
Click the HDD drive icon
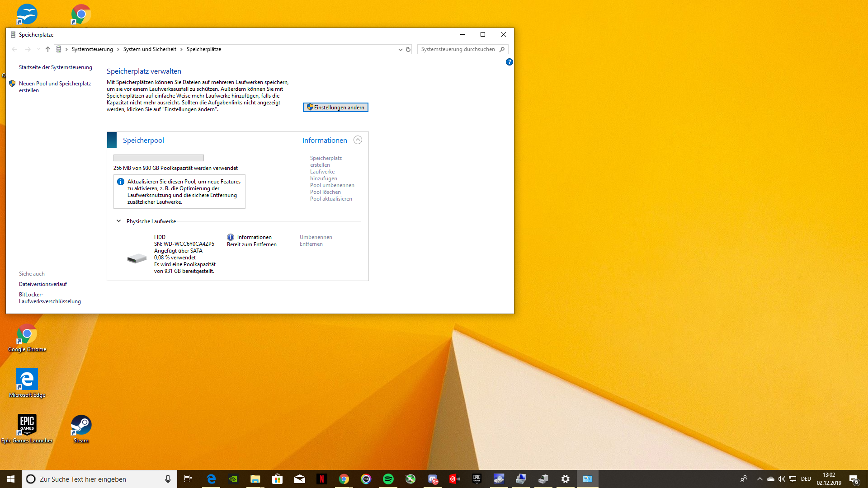[x=137, y=258]
